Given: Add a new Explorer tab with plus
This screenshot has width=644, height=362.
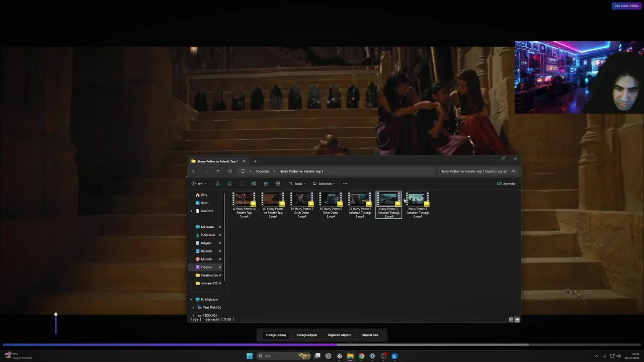Looking at the screenshot, I should click(255, 161).
